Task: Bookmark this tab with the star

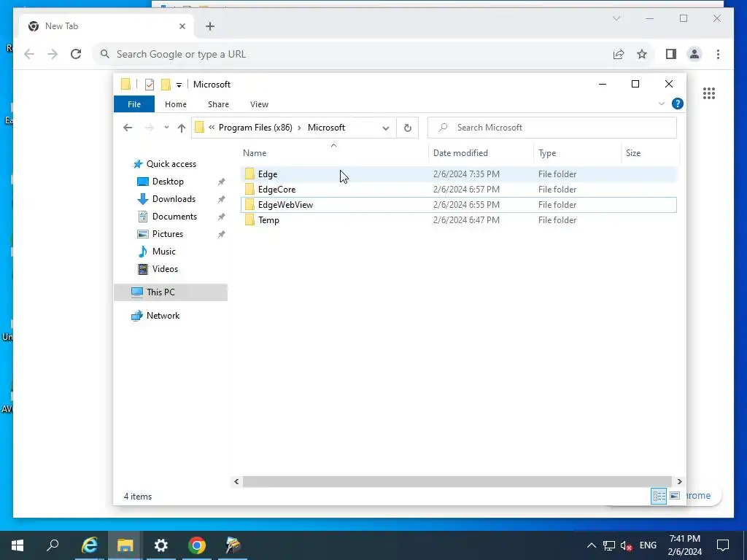Action: click(x=642, y=54)
